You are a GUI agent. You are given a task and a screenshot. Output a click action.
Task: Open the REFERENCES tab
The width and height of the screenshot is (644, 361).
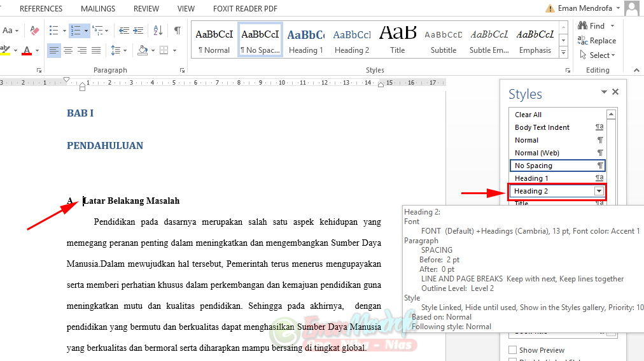point(41,9)
